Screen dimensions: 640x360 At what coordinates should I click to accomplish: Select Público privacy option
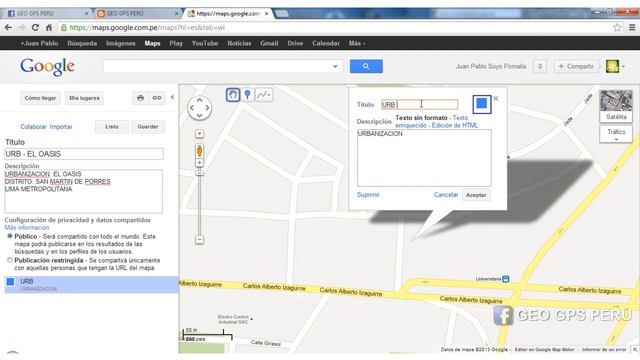coord(10,236)
